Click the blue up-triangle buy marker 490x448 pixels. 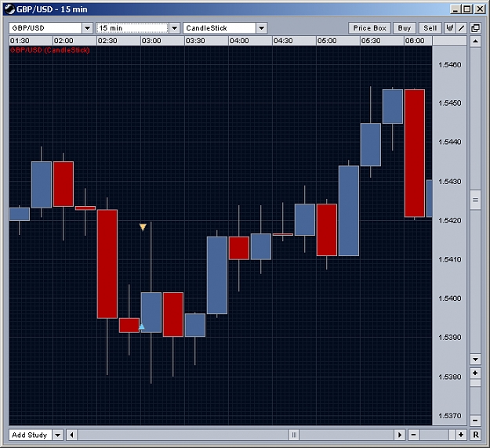[141, 327]
